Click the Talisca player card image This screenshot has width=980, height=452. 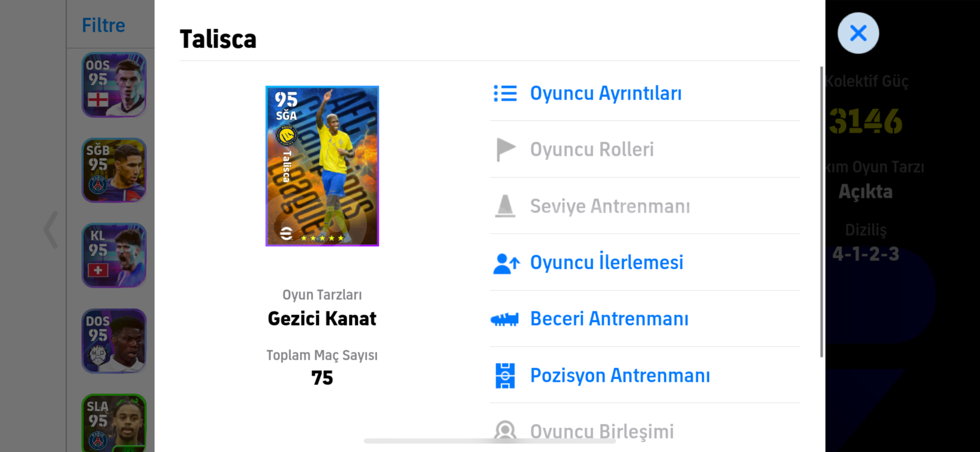(x=322, y=166)
